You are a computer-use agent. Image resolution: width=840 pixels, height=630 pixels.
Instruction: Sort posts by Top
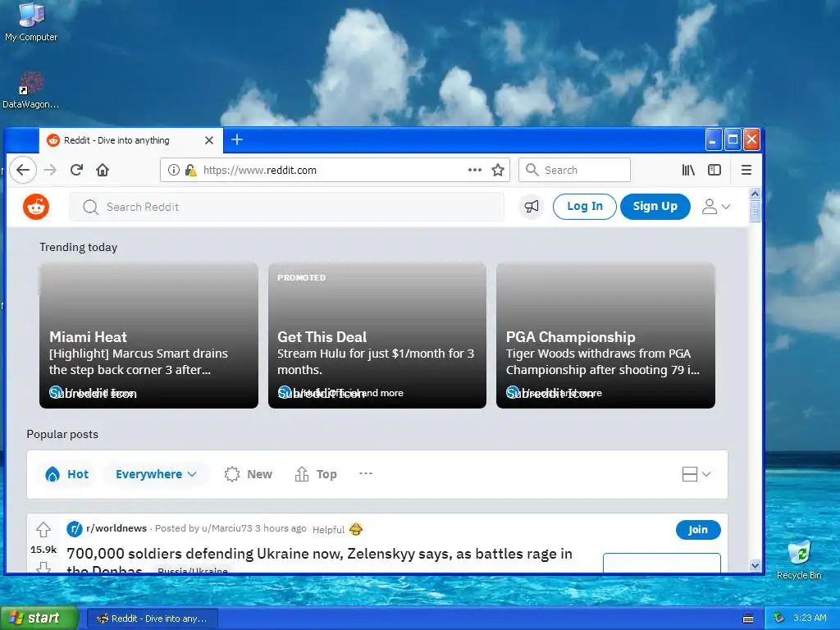[316, 474]
